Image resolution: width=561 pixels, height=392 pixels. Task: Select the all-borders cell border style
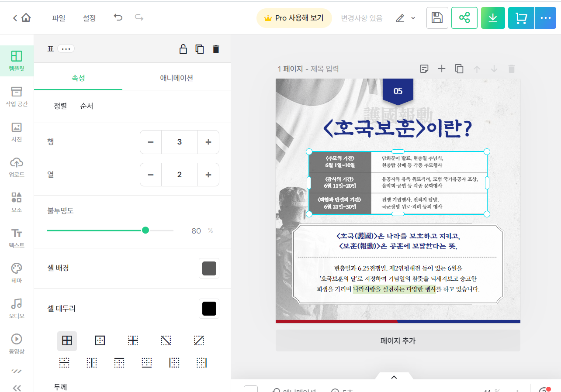pyautogui.click(x=67, y=340)
